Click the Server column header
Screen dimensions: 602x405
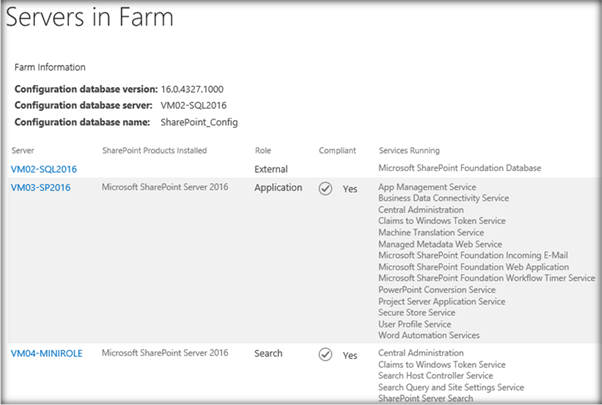(x=23, y=150)
